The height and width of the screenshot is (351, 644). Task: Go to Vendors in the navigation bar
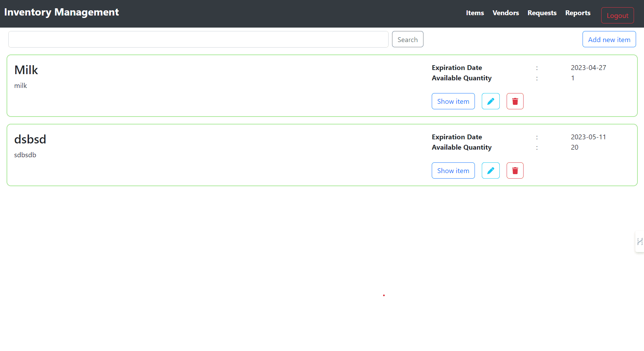coord(506,13)
